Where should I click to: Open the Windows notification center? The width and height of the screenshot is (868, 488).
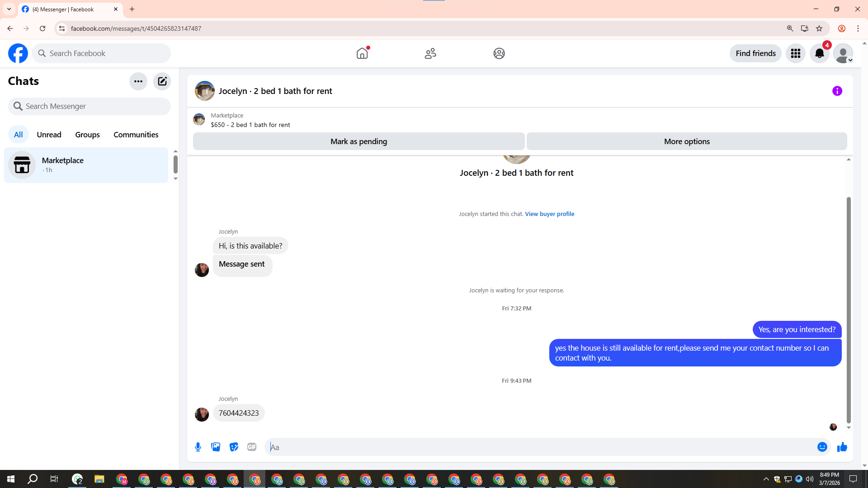[853, 479]
